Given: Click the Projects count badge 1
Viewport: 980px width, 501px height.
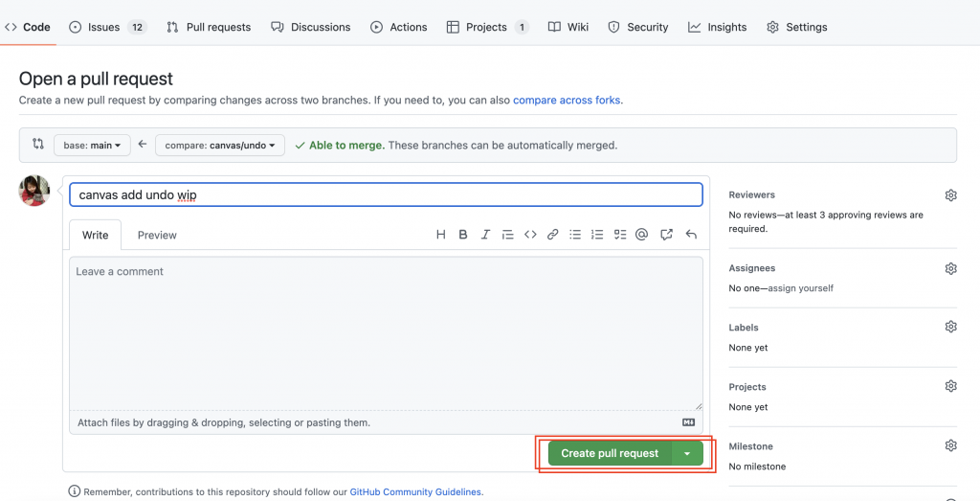Looking at the screenshot, I should [x=522, y=27].
